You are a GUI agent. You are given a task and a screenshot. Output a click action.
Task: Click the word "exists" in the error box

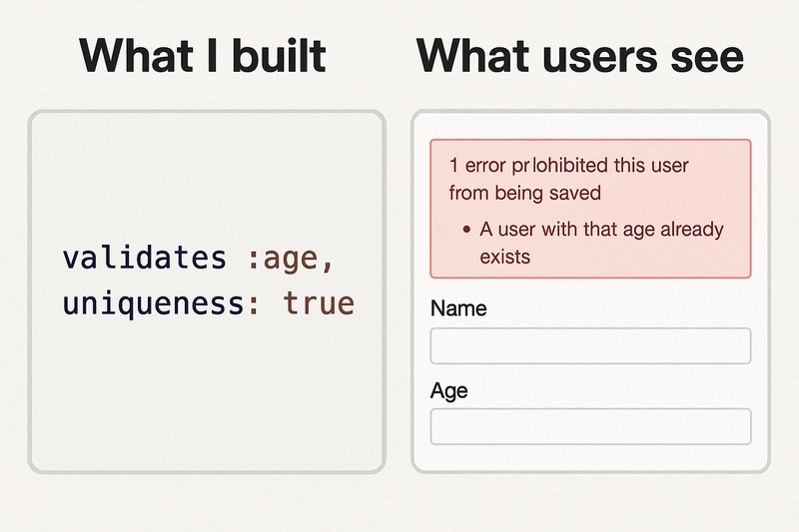pyautogui.click(x=504, y=257)
